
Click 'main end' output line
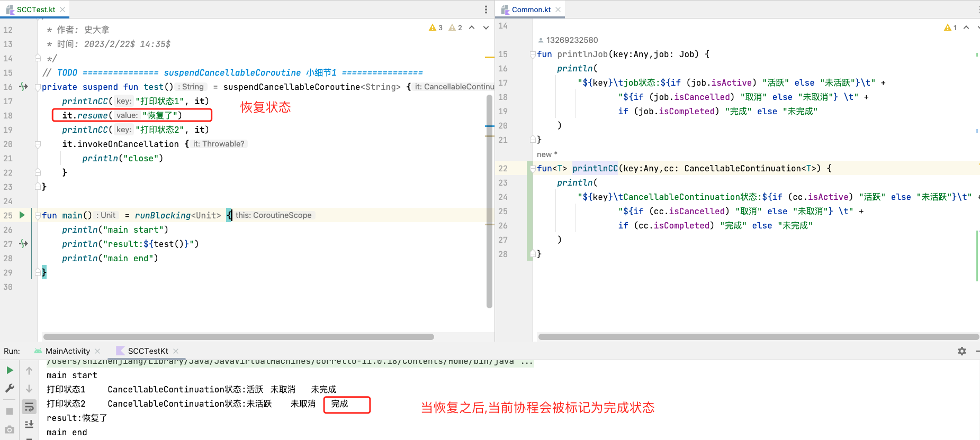(x=67, y=433)
